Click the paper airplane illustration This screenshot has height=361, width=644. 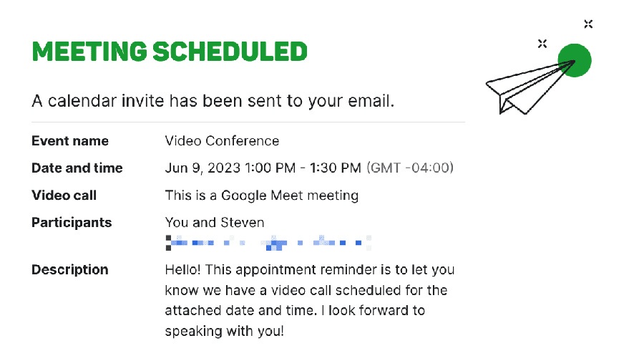coord(530,87)
